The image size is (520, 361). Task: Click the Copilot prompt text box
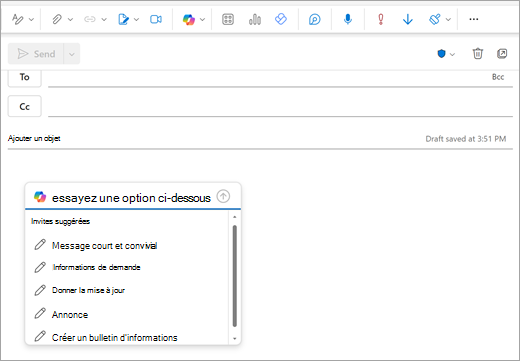point(131,198)
